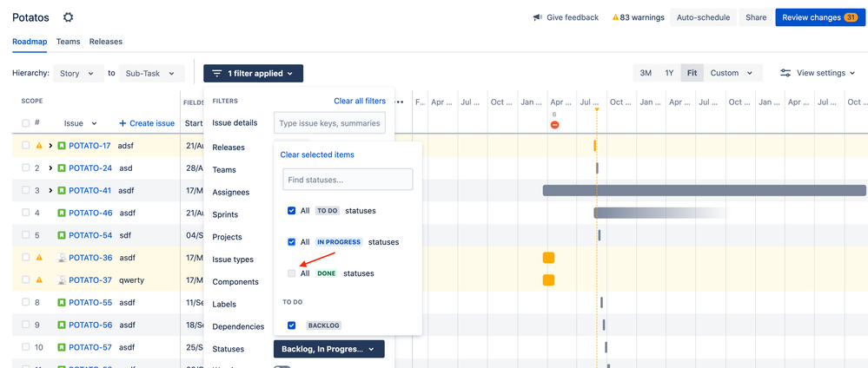Click the story icon for POTATO-56

coord(62,325)
